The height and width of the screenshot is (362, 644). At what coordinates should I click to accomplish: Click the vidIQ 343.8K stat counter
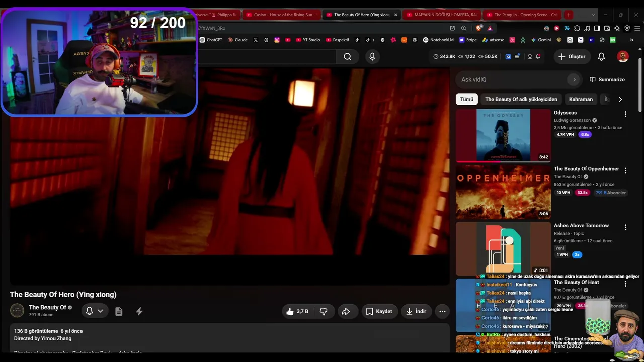[x=444, y=57]
